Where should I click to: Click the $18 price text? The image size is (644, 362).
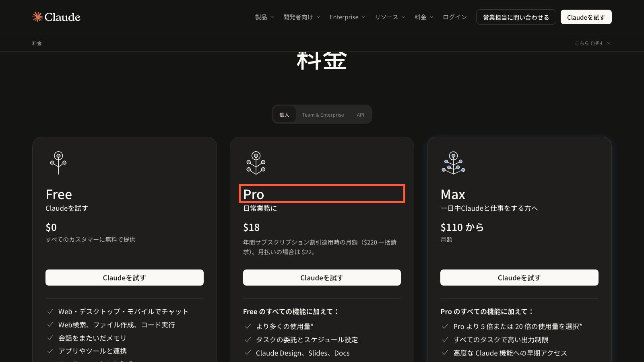(251, 227)
